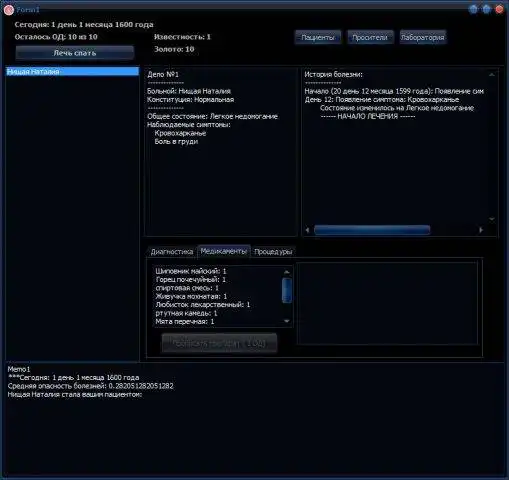Select patient 'Нищая Наталия' in list

pos(72,72)
